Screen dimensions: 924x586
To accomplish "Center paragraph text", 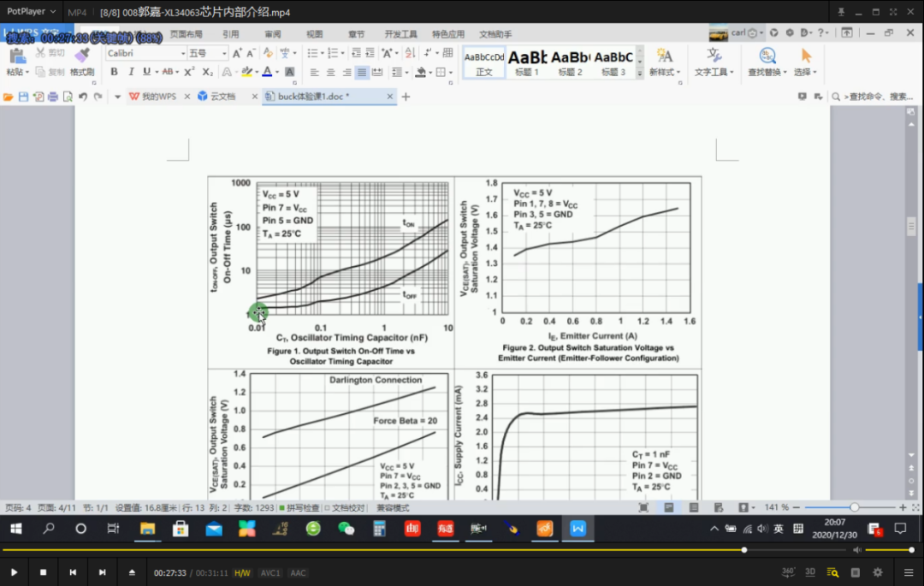I will coord(330,72).
